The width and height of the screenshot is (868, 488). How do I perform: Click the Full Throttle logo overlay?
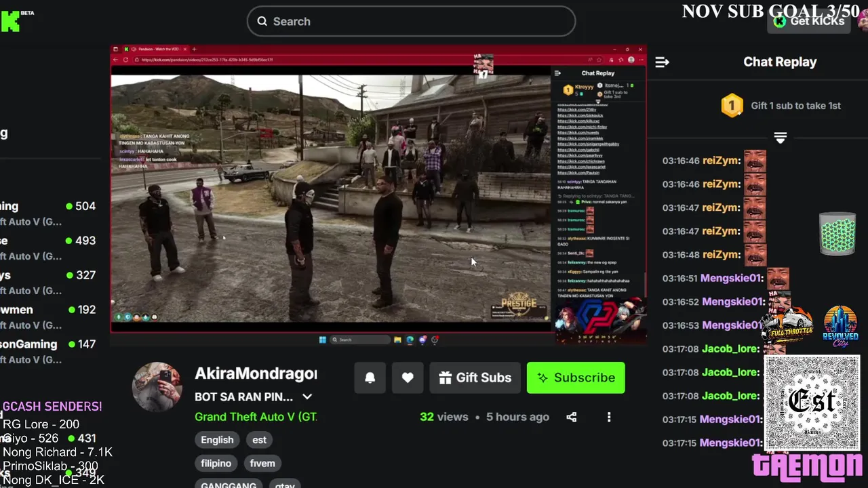click(788, 325)
